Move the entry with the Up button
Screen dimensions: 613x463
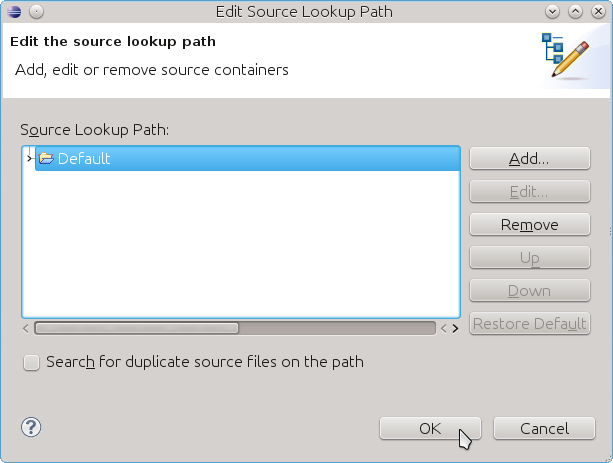[x=529, y=258]
